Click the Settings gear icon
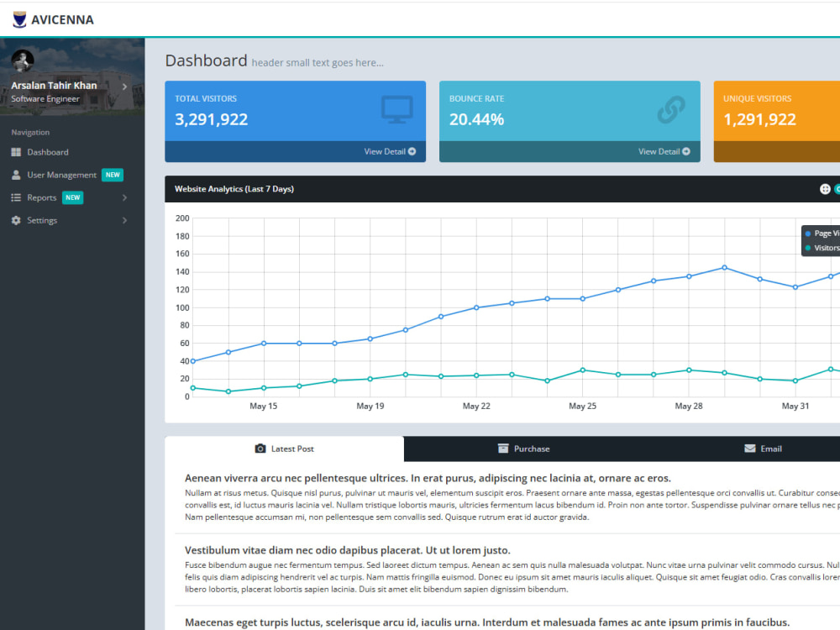 pyautogui.click(x=16, y=220)
